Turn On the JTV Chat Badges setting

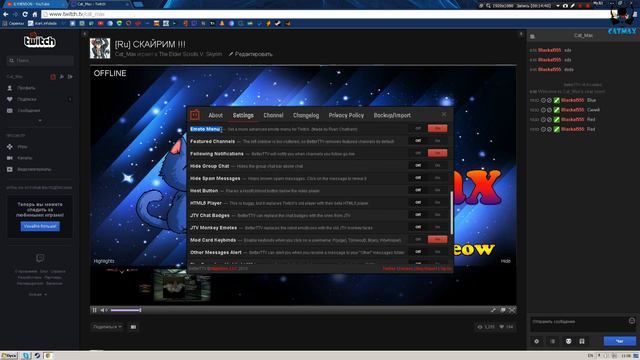point(438,214)
